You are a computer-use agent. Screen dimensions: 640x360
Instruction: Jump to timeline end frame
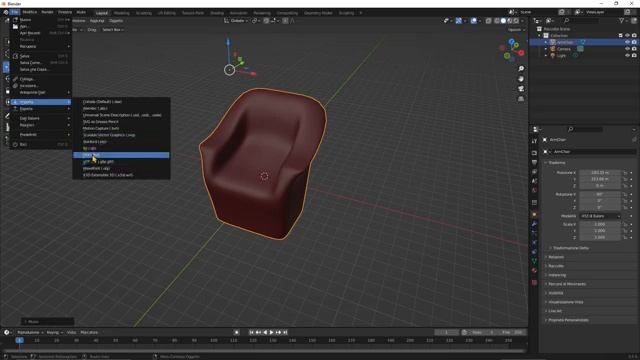285,332
